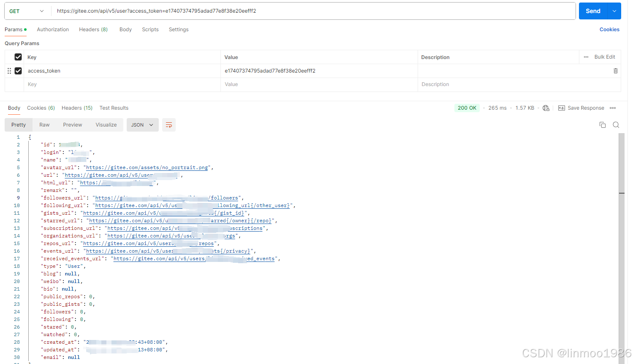
Task: Click the network information globe icon
Action: [x=546, y=108]
